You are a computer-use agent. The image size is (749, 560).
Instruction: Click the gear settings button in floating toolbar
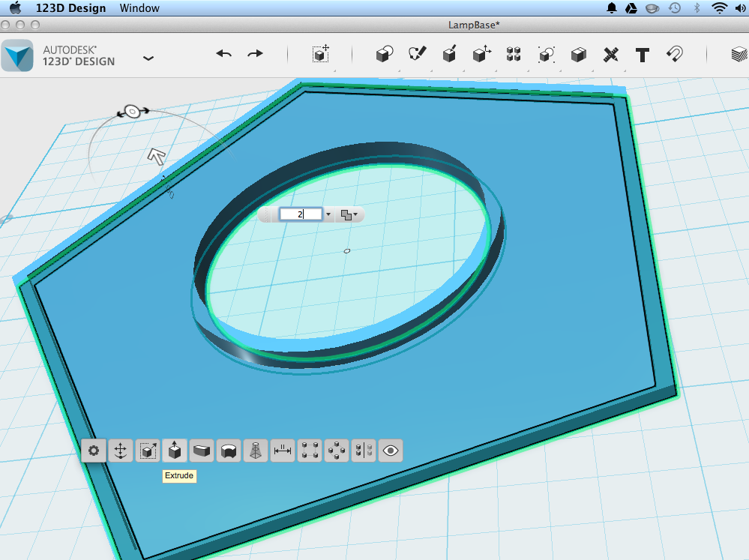tap(94, 451)
